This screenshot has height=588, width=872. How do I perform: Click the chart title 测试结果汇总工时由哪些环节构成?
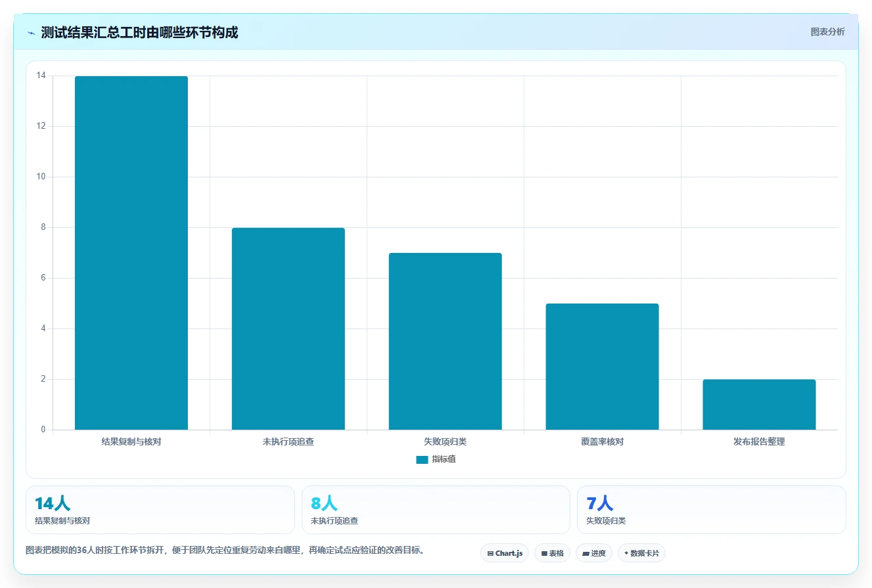click(x=139, y=33)
